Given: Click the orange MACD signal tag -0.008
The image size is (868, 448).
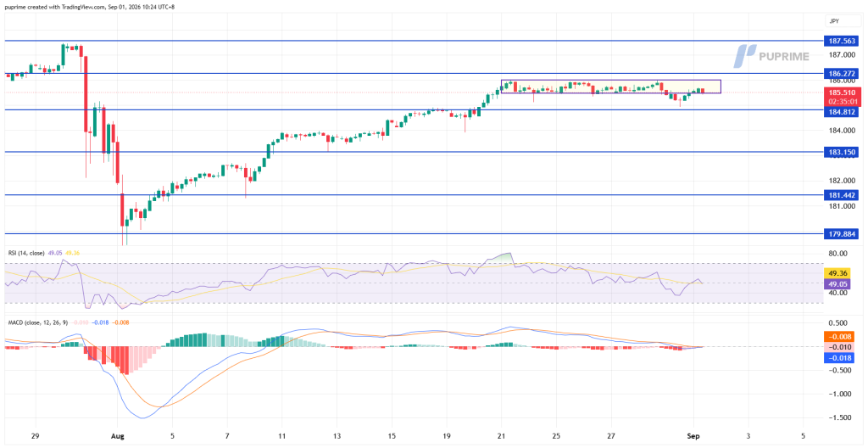Looking at the screenshot, I should 841,336.
